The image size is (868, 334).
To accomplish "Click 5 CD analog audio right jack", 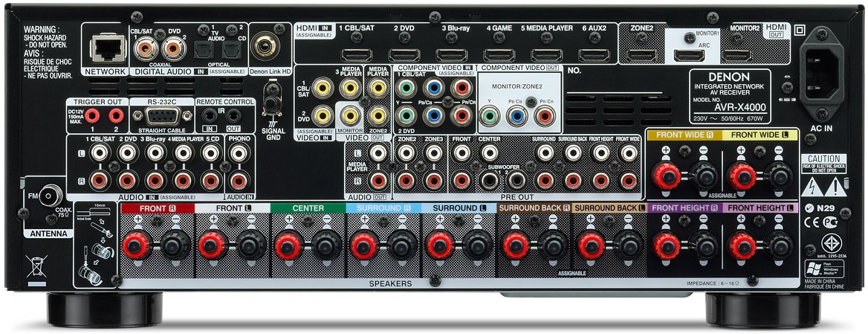I will click(211, 180).
